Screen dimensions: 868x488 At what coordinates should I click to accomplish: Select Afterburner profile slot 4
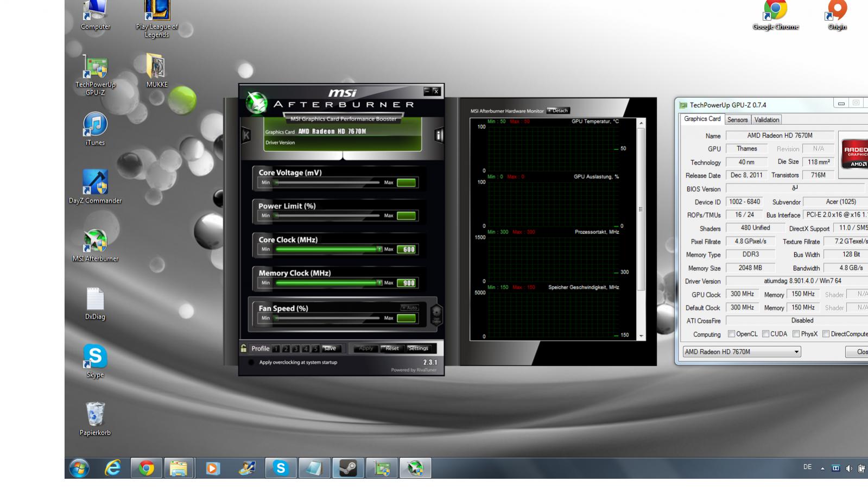tap(305, 348)
